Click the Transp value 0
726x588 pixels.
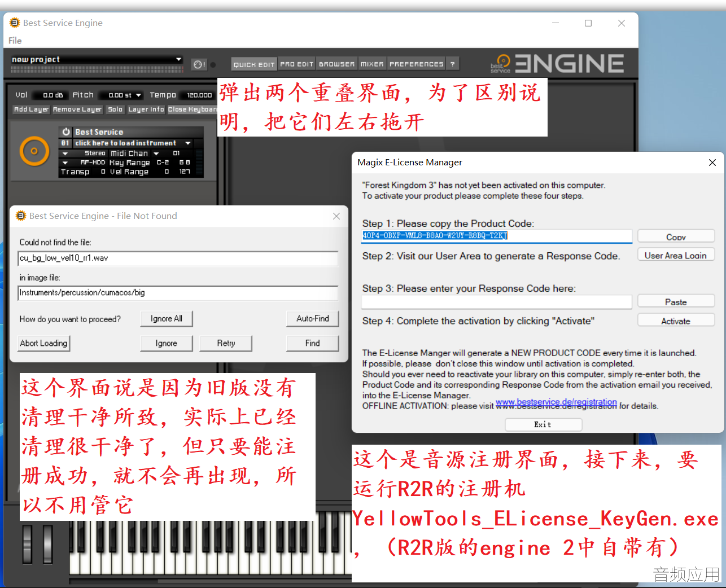103,172
